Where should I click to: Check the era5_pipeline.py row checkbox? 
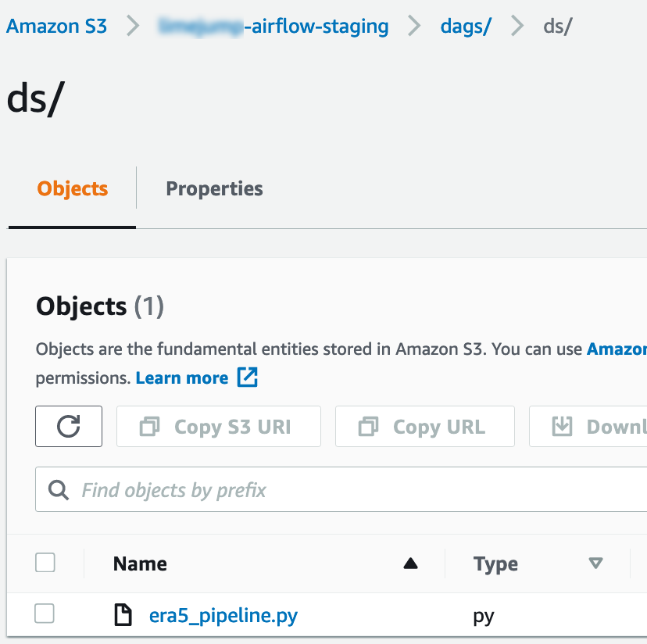tap(45, 614)
